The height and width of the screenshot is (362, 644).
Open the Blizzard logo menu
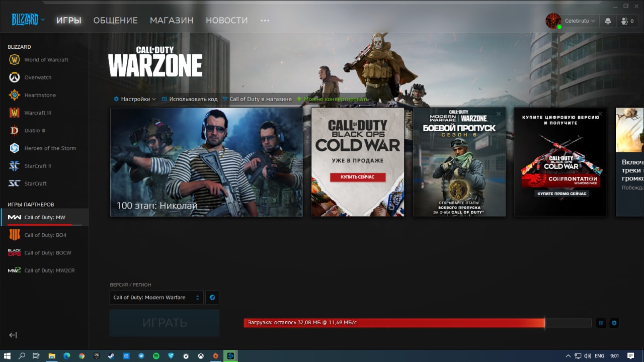(x=28, y=20)
